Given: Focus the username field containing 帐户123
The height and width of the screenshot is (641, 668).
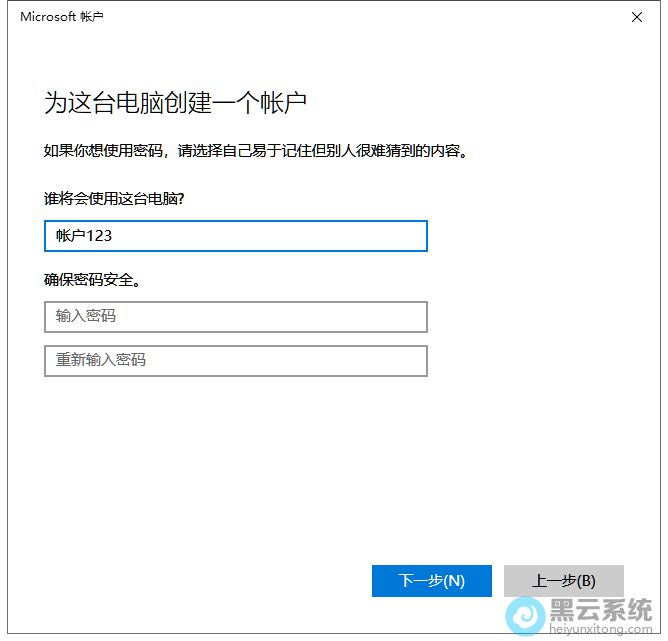Looking at the screenshot, I should [x=235, y=236].
